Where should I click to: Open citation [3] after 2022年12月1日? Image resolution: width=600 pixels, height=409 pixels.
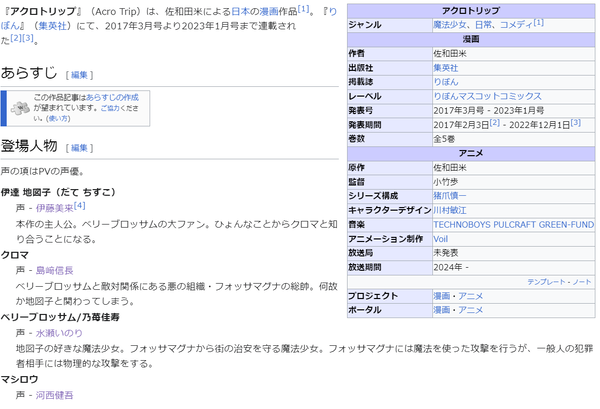click(576, 122)
